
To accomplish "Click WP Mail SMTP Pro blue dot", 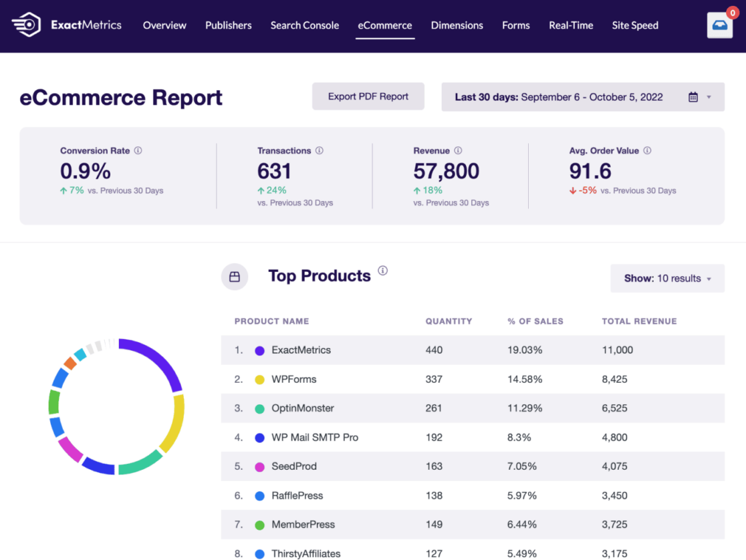I will tap(260, 438).
